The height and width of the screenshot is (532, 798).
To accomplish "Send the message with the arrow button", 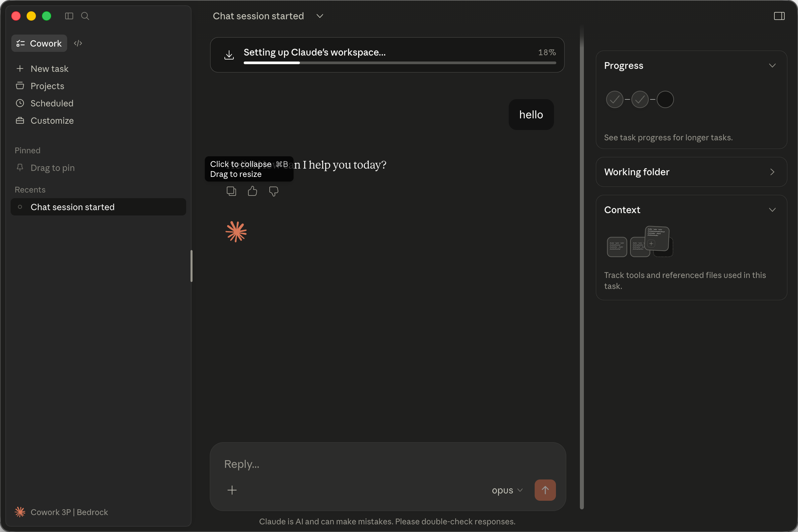I will [545, 490].
